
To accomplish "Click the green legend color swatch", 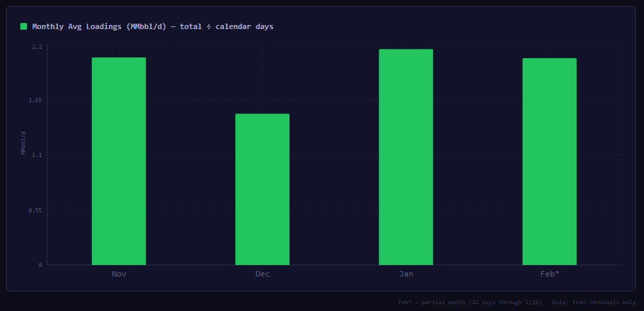I will click(24, 26).
